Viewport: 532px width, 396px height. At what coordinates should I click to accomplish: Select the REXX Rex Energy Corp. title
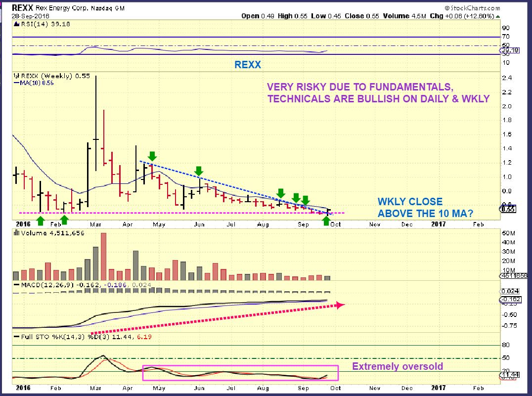68,8
